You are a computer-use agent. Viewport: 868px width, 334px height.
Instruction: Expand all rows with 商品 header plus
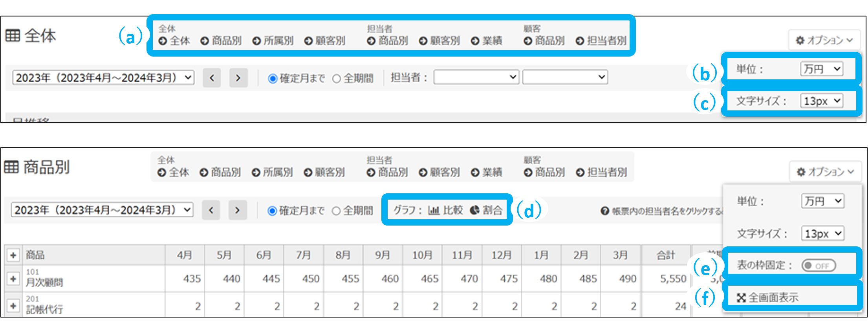(x=13, y=255)
